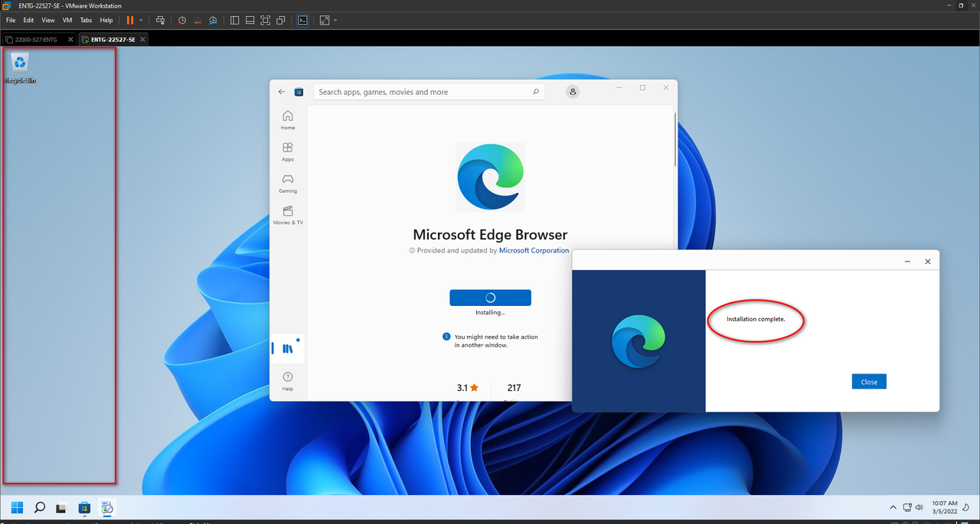Click the volume icon in system tray
Screen dimensions: 980x524
(x=919, y=507)
